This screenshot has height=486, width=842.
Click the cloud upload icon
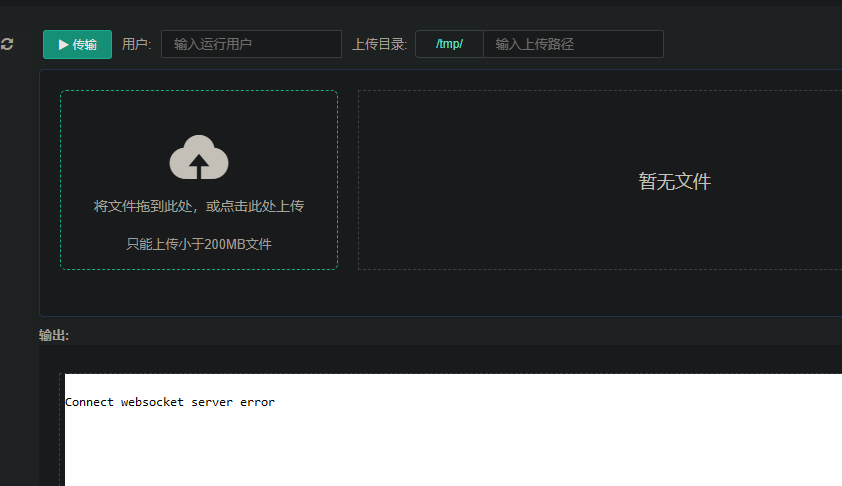pos(199,157)
